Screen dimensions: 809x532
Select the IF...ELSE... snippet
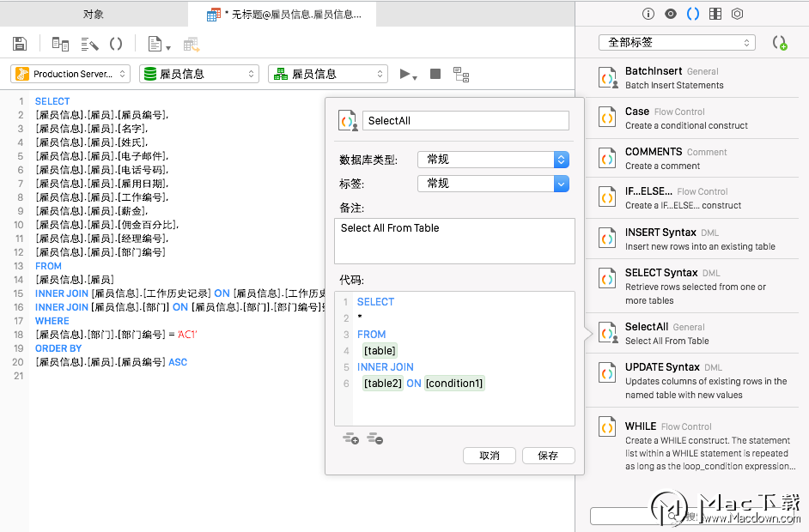point(691,198)
